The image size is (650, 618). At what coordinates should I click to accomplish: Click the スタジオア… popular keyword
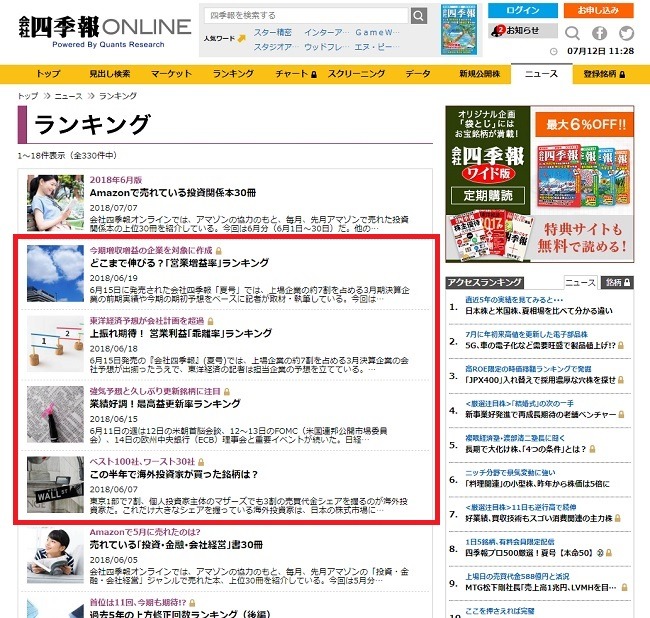[x=276, y=47]
